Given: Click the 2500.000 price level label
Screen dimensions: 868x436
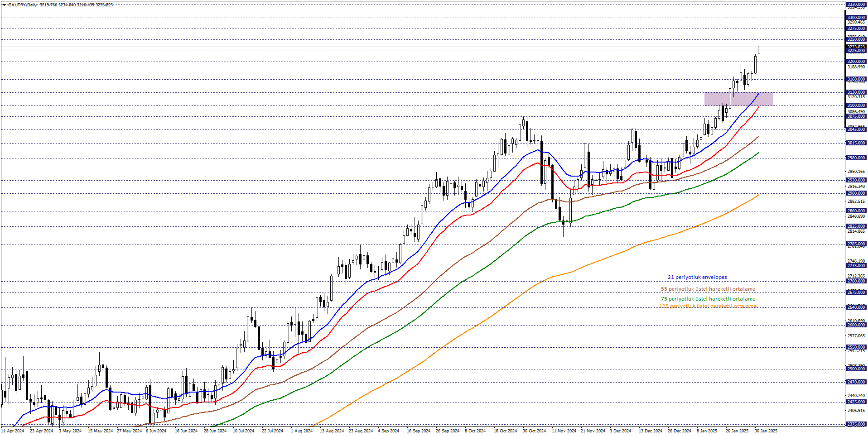Looking at the screenshot, I should tap(856, 369).
